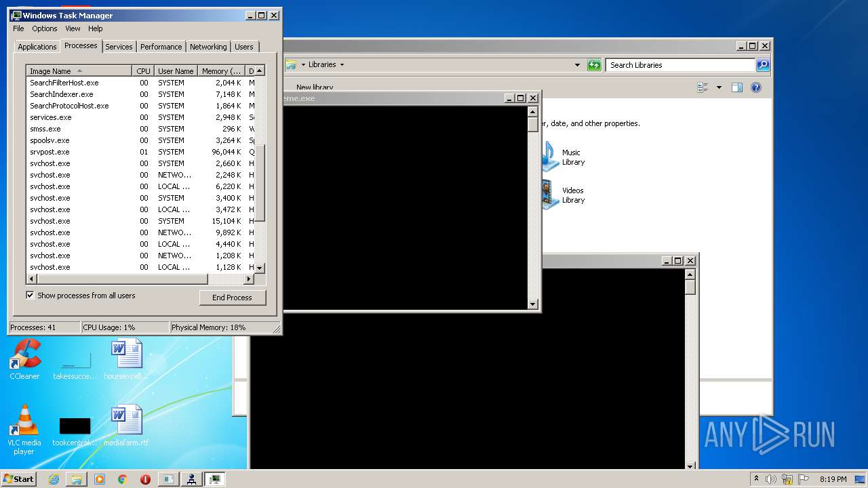Click the green refresh button in Explorer
The width and height of the screenshot is (868, 488).
(594, 65)
